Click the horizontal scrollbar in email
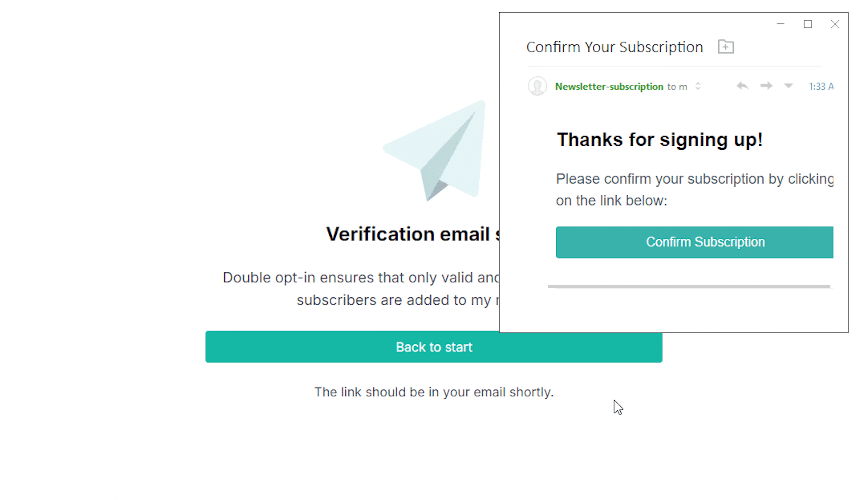The width and height of the screenshot is (868, 500). tap(689, 286)
